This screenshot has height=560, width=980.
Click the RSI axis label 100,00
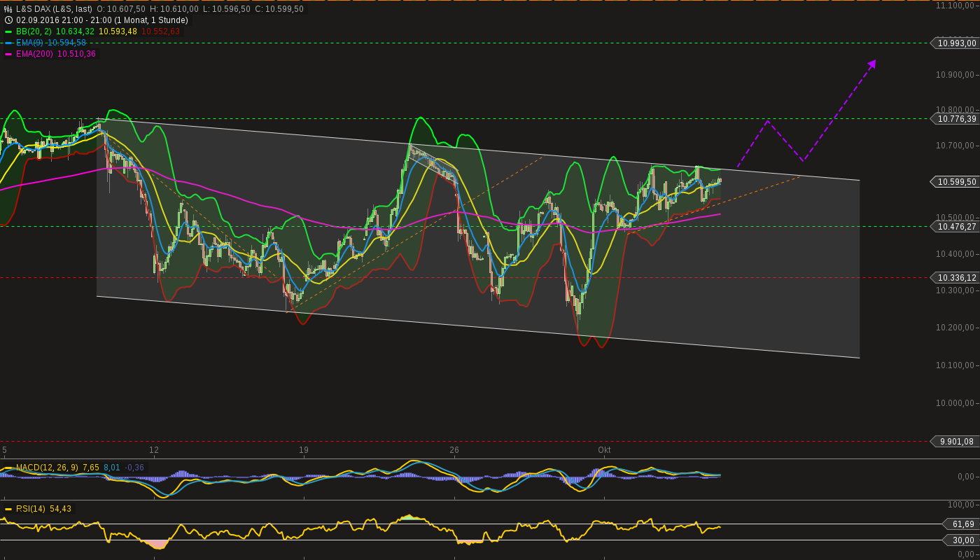[x=961, y=505]
